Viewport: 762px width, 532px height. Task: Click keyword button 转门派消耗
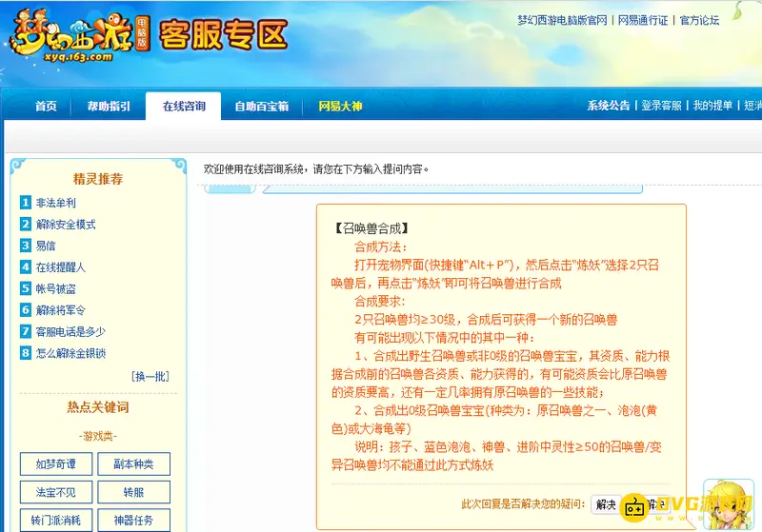56,521
